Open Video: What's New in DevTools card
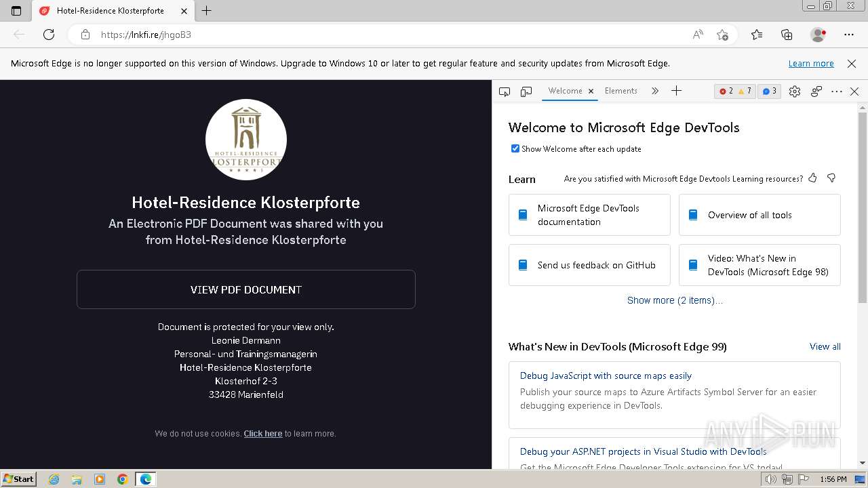 pyautogui.click(x=759, y=265)
